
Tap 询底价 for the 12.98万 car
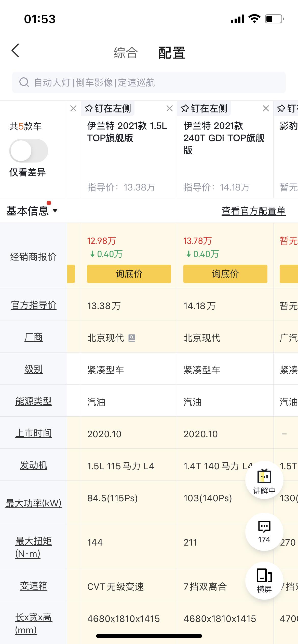point(129,274)
